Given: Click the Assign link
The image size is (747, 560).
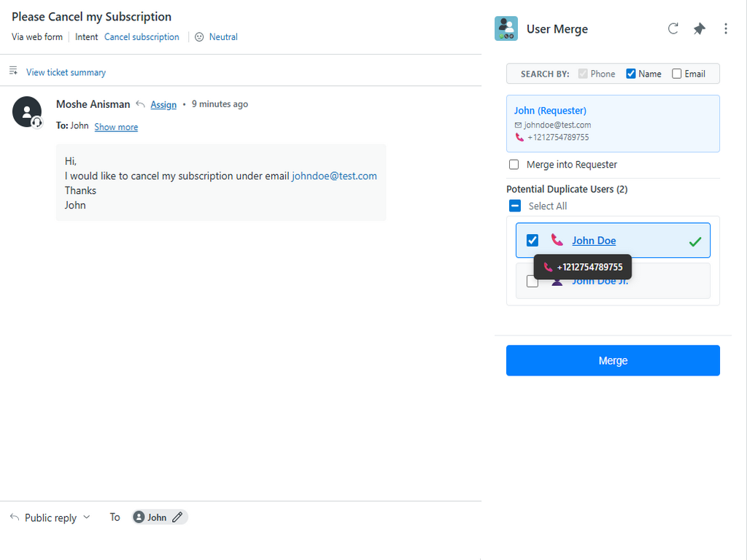Looking at the screenshot, I should (163, 105).
